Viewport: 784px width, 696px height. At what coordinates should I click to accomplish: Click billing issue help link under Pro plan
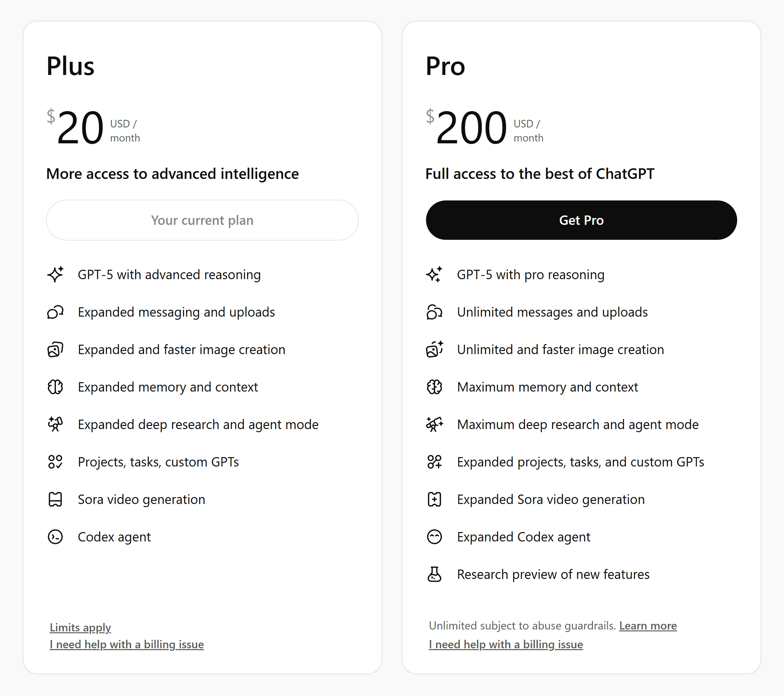coord(506,644)
